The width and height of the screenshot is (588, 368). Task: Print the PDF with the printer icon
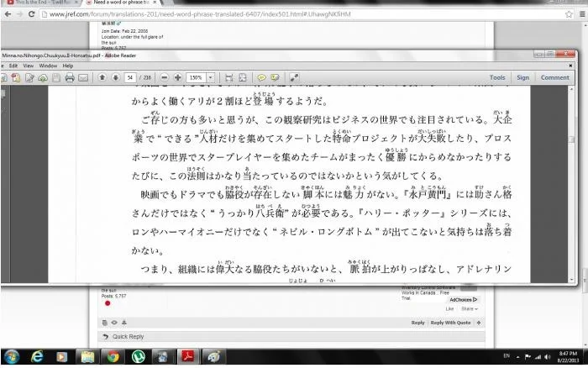(x=70, y=77)
